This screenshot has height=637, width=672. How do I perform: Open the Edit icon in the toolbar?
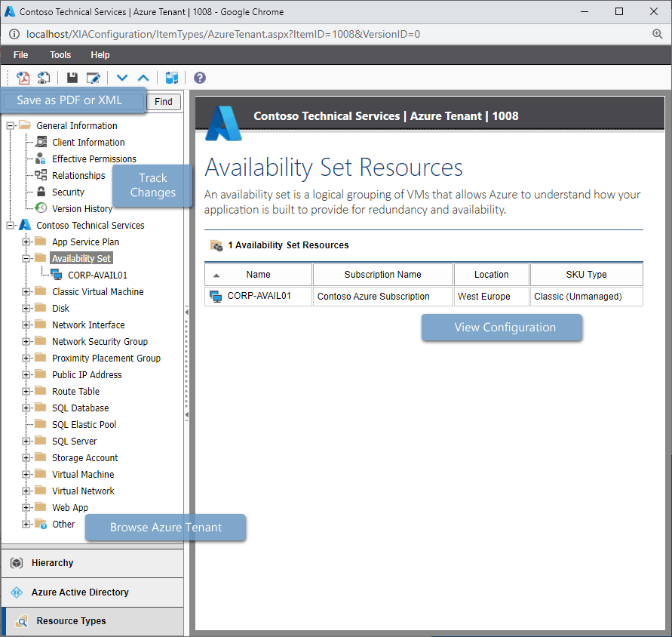point(92,78)
